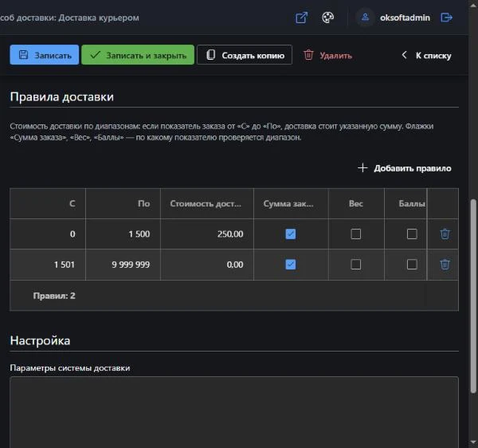Click the page vertical scrollbar thumb

(473, 296)
